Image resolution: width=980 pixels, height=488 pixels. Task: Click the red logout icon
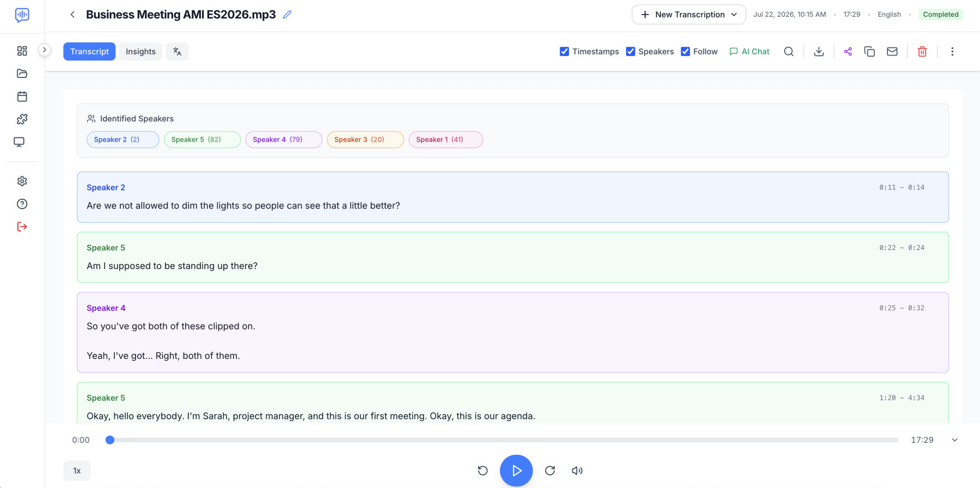click(x=22, y=227)
